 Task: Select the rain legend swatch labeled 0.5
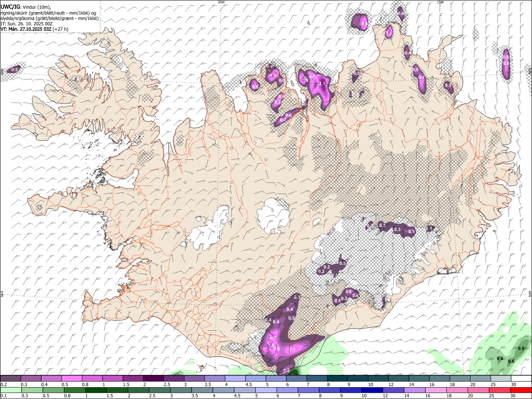point(53,390)
